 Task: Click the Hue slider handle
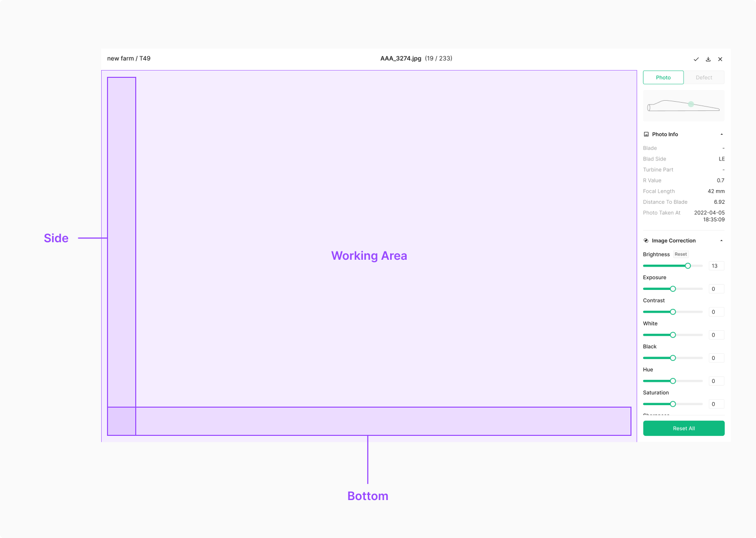click(673, 381)
